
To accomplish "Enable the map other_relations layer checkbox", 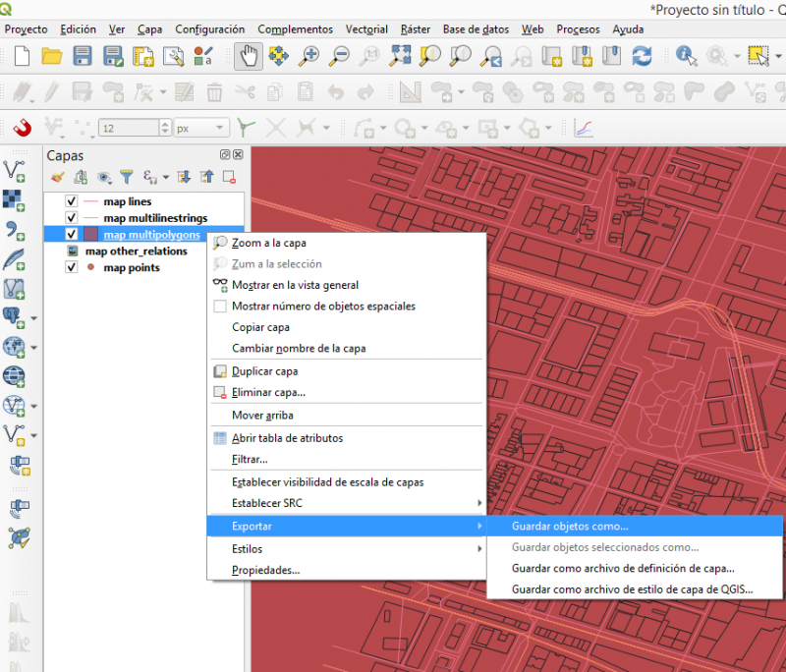I will point(72,252).
